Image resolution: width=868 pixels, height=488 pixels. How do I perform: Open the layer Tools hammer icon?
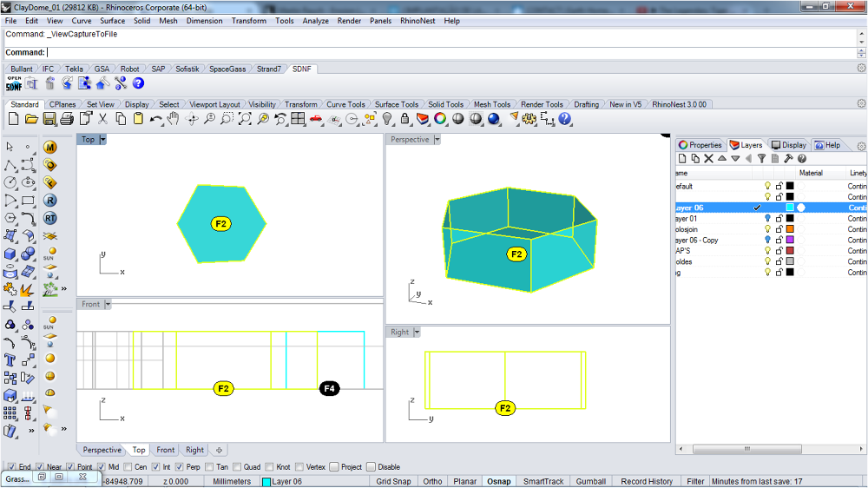tap(788, 159)
